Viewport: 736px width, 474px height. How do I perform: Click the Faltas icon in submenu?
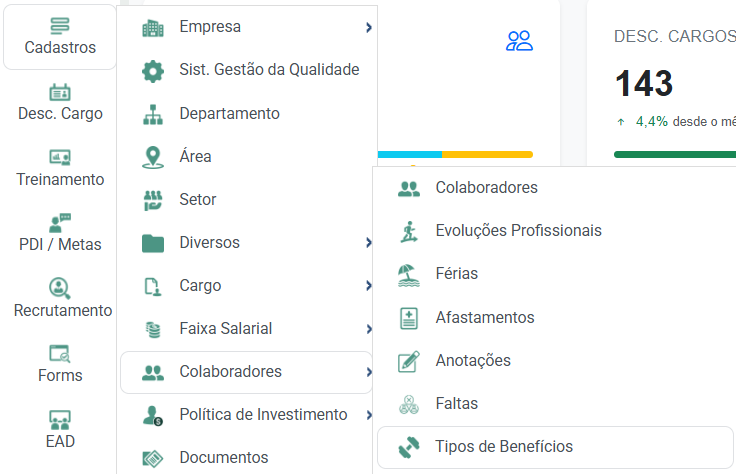coord(409,405)
